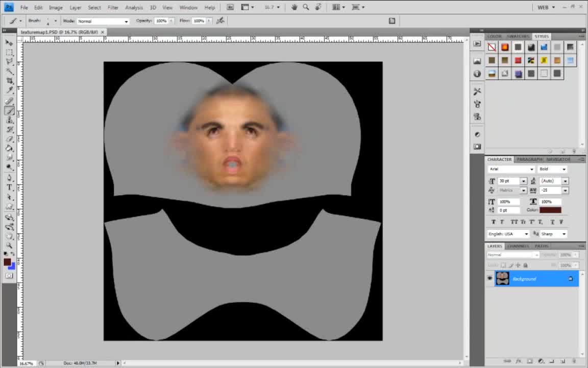Click the Background layer thumbnail

click(x=502, y=278)
